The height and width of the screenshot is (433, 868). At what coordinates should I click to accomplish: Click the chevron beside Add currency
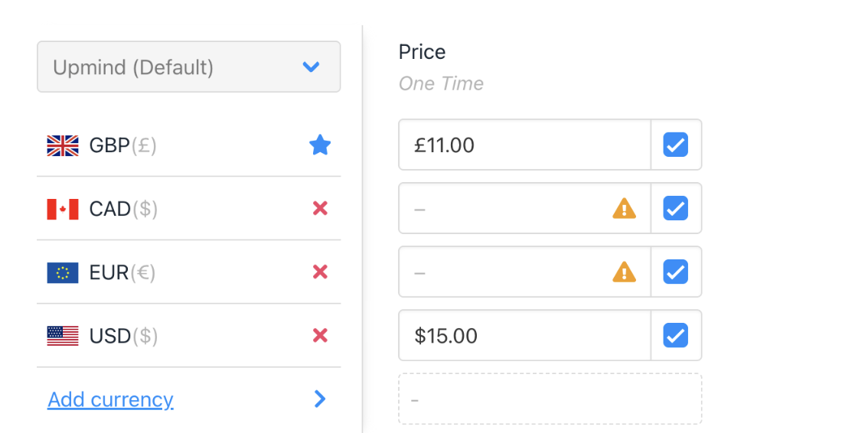pyautogui.click(x=320, y=399)
